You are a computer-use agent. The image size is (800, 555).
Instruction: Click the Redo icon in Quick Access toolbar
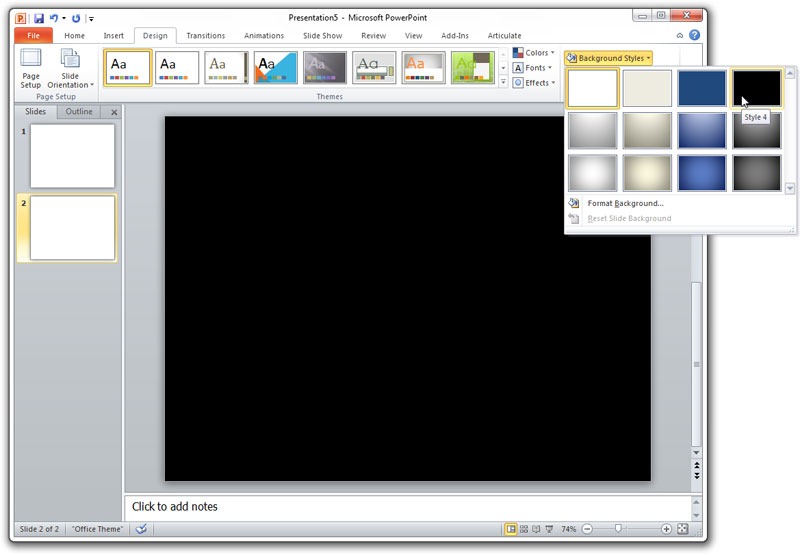point(76,18)
